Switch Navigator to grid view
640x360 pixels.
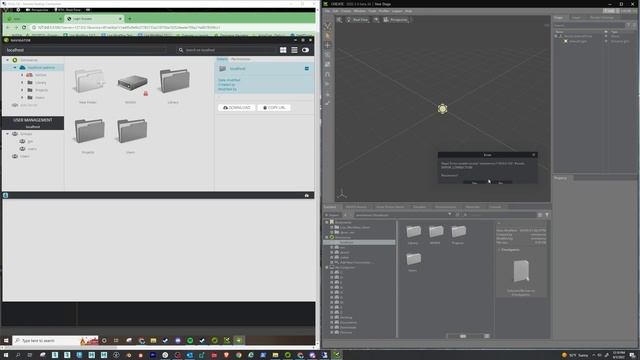point(283,50)
